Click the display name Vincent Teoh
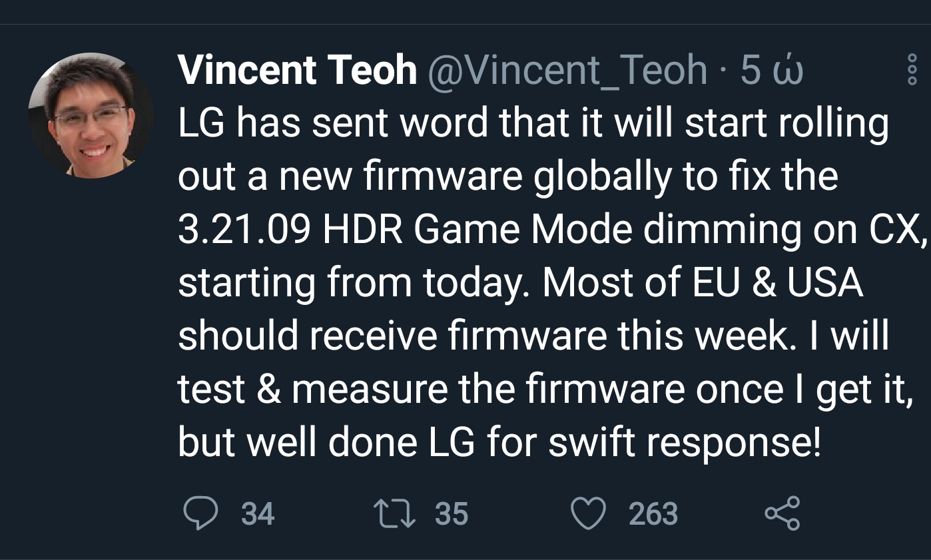The image size is (931, 560). point(297,69)
